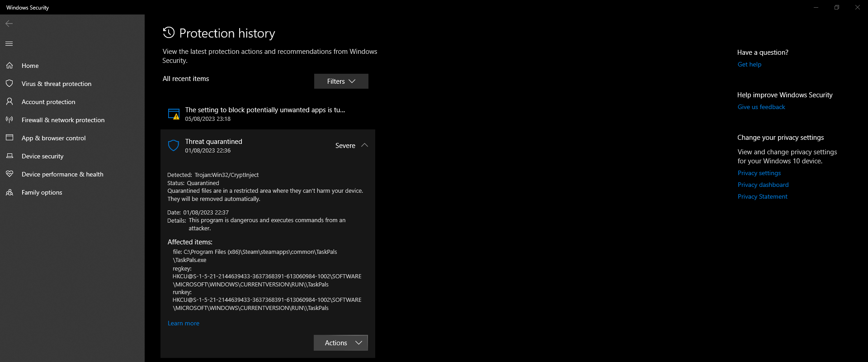Screen dimensions: 868x362
Task: Open Privacy settings link
Action: click(x=759, y=173)
